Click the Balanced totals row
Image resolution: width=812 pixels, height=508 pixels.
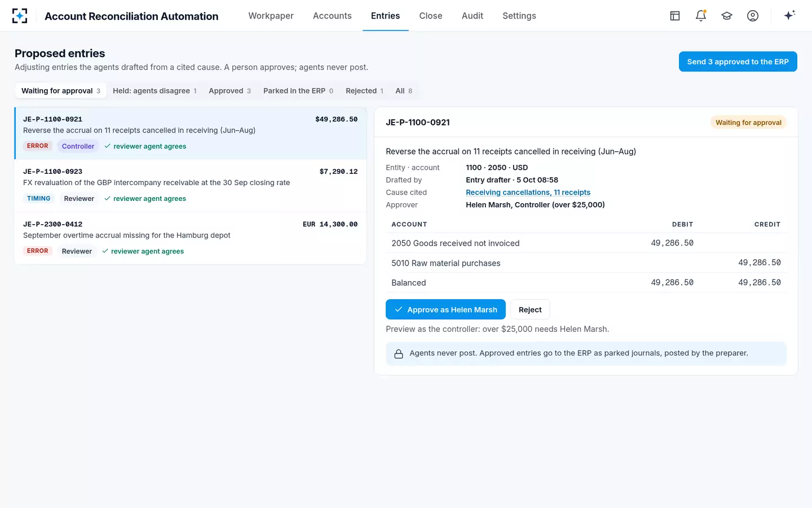point(586,283)
